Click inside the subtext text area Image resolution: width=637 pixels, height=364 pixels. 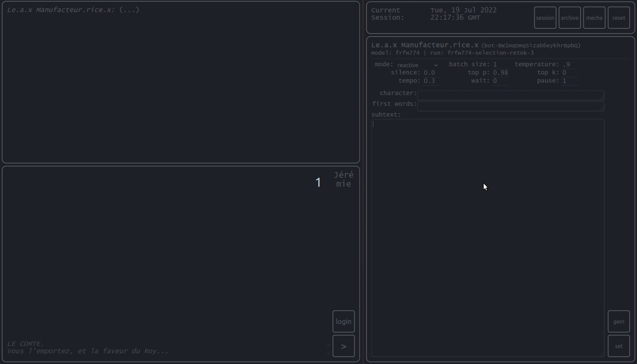click(488, 238)
